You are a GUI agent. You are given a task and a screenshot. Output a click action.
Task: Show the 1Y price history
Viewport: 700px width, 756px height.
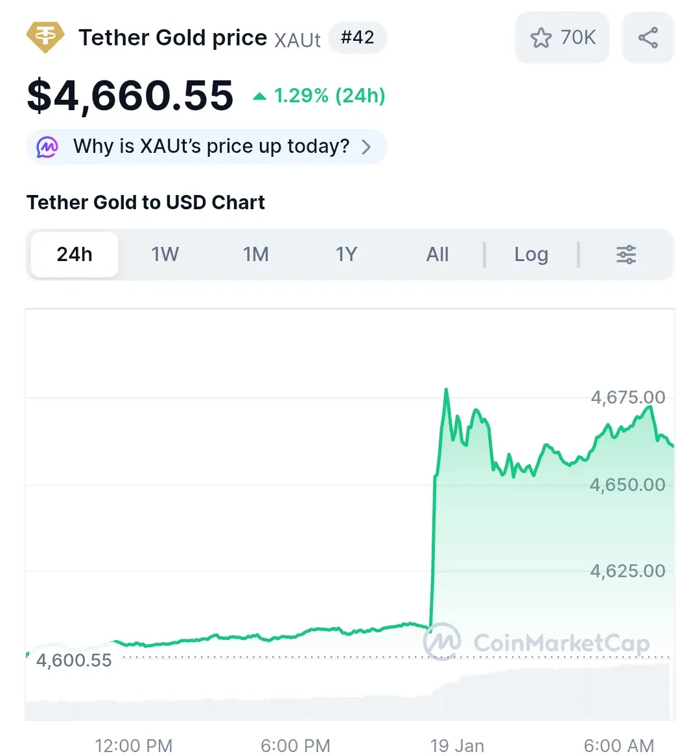pyautogui.click(x=346, y=254)
